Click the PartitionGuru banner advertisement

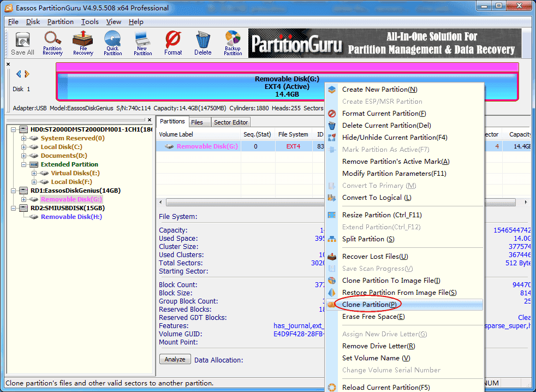pyautogui.click(x=385, y=43)
